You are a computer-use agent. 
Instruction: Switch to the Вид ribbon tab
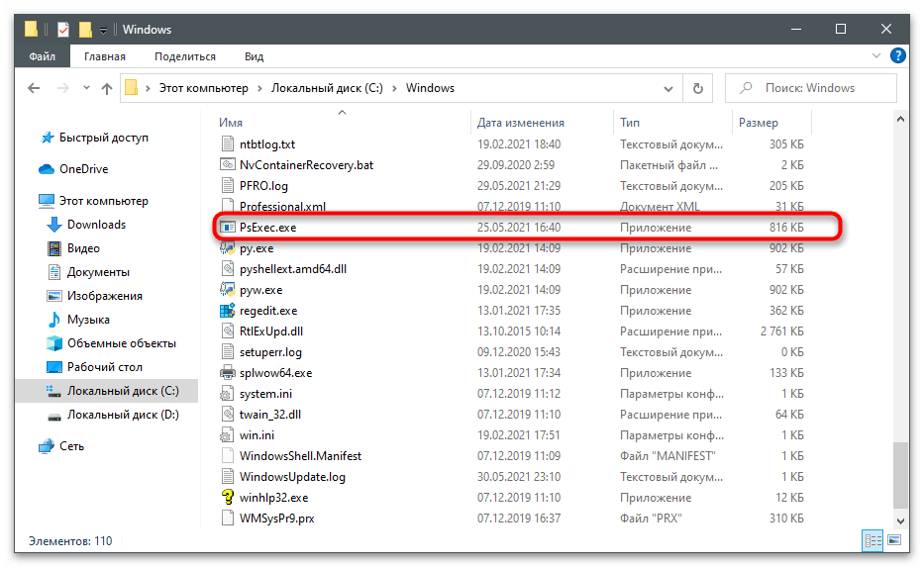click(254, 57)
